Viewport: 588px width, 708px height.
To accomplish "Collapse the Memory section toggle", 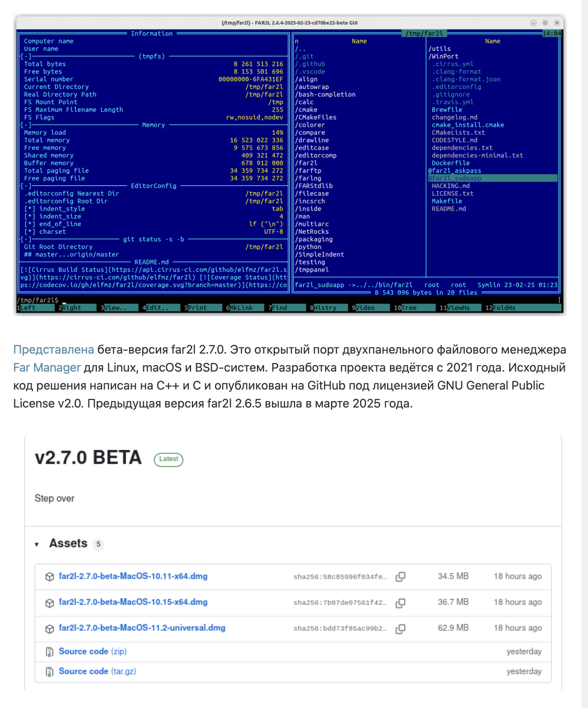I will 26,125.
